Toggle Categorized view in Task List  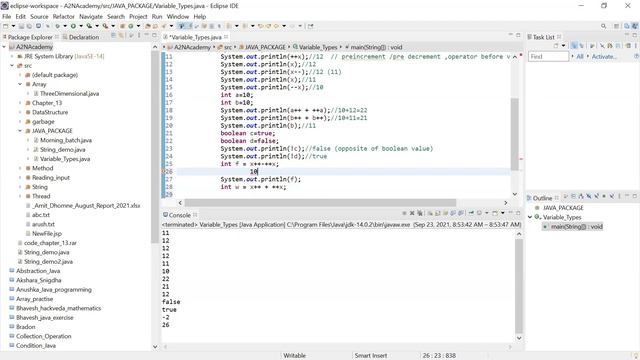(x=574, y=46)
